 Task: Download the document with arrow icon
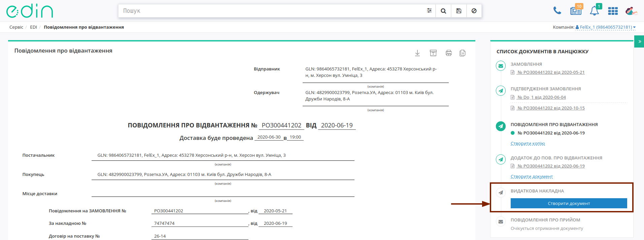click(417, 53)
